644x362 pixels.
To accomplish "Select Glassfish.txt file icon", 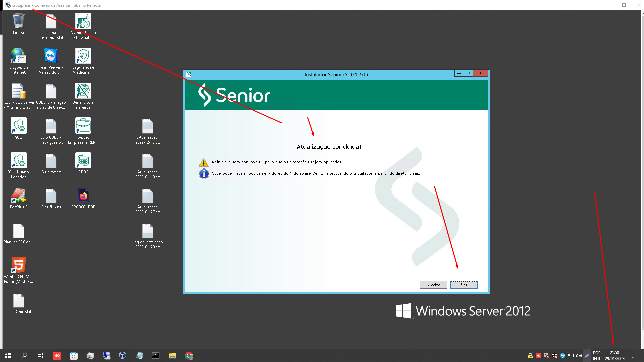I will [51, 199].
